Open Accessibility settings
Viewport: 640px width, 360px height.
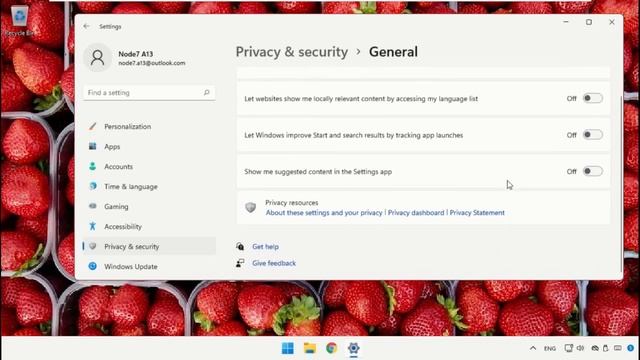tap(149, 227)
